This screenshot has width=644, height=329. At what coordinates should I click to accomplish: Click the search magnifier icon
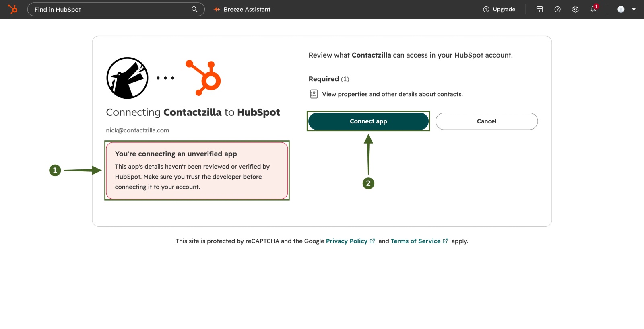pos(194,9)
